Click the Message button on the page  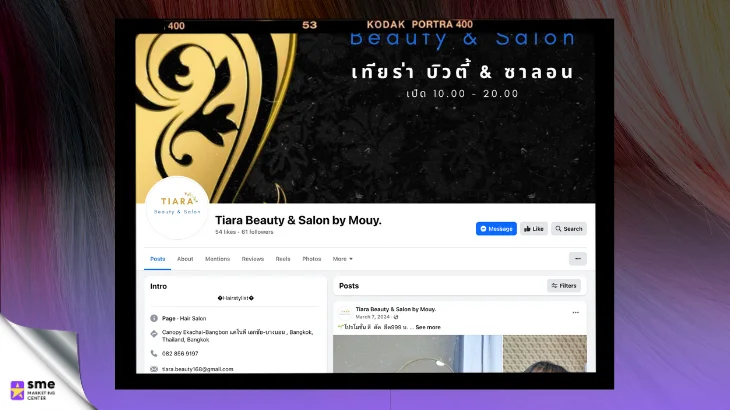pyautogui.click(x=496, y=229)
